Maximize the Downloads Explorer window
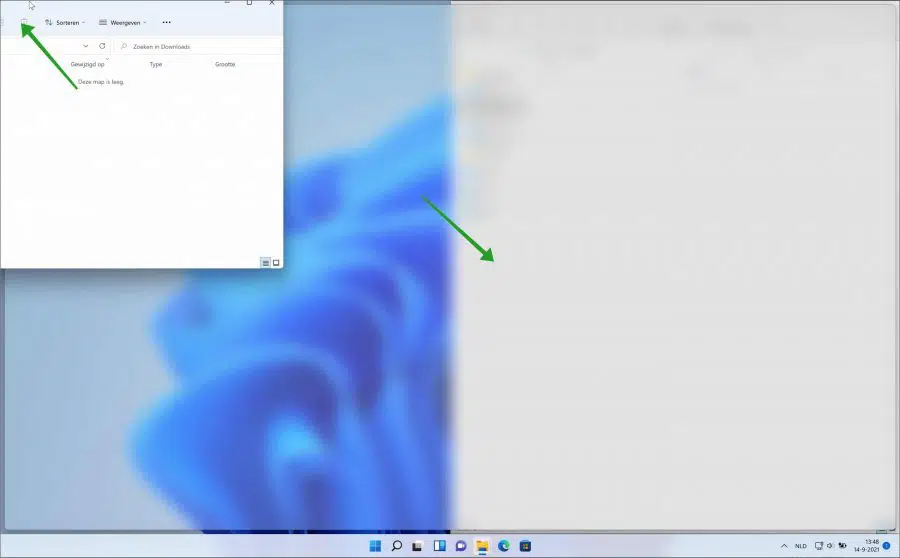 pyautogui.click(x=249, y=3)
